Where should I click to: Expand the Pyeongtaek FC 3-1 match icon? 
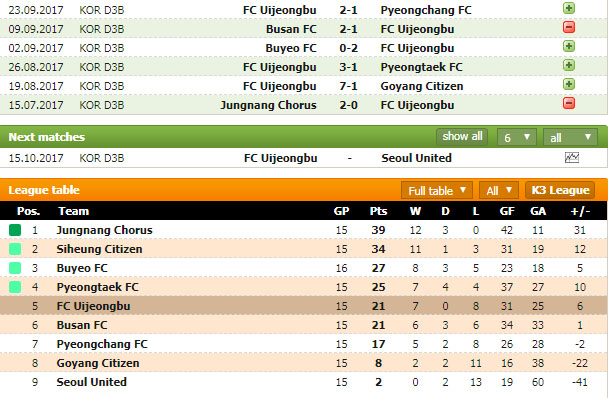[x=569, y=65]
